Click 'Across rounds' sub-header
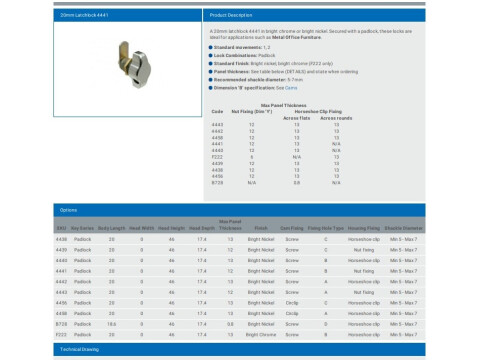 point(336,118)
